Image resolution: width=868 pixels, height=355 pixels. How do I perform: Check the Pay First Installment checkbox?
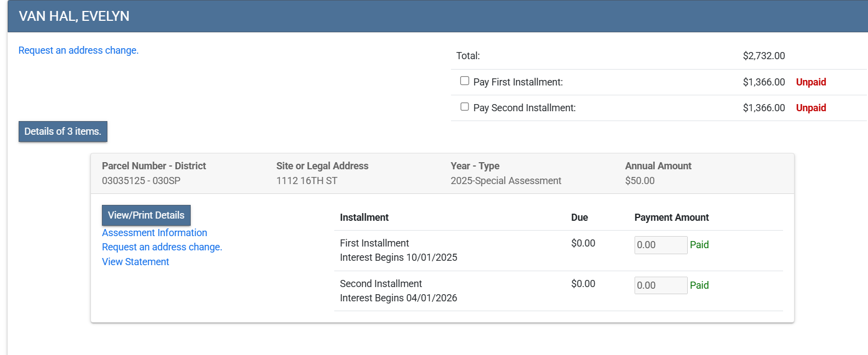(x=465, y=81)
